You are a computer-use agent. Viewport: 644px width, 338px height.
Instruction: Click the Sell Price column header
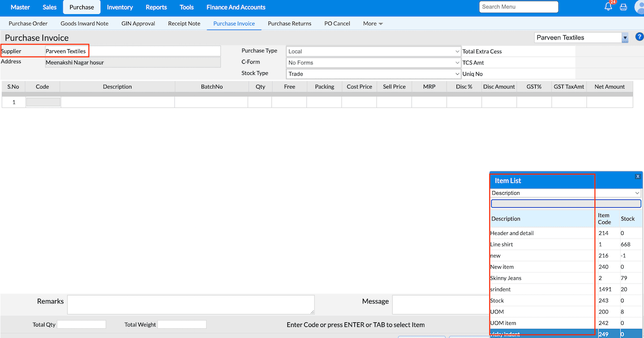(394, 87)
